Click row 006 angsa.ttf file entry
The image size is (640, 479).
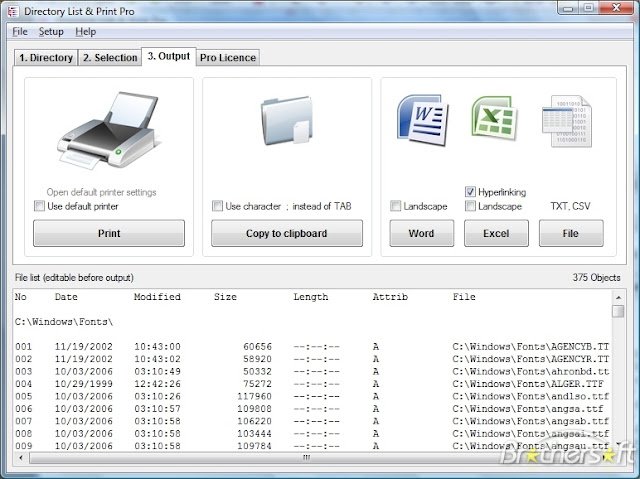click(x=312, y=408)
